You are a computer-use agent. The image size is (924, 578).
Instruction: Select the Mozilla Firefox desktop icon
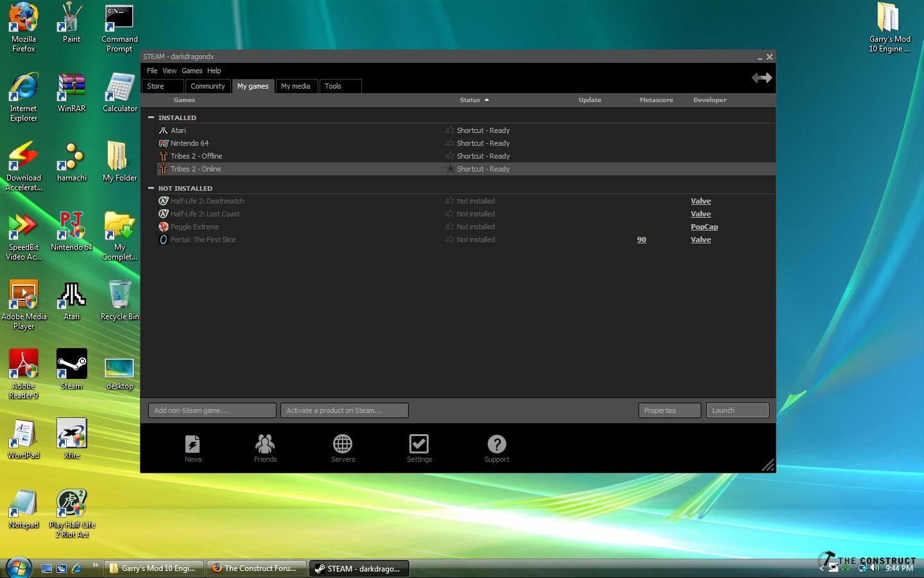coord(24,27)
